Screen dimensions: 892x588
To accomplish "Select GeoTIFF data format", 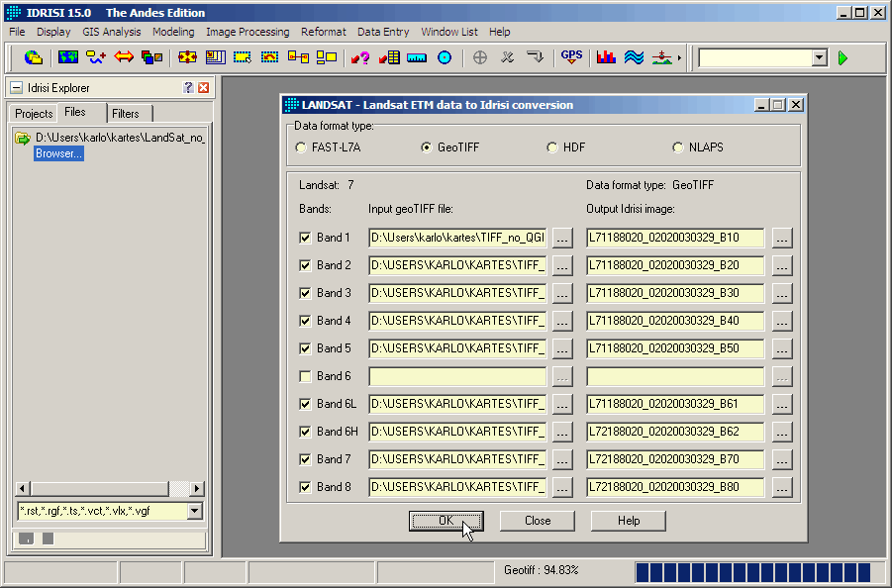I will click(x=426, y=147).
